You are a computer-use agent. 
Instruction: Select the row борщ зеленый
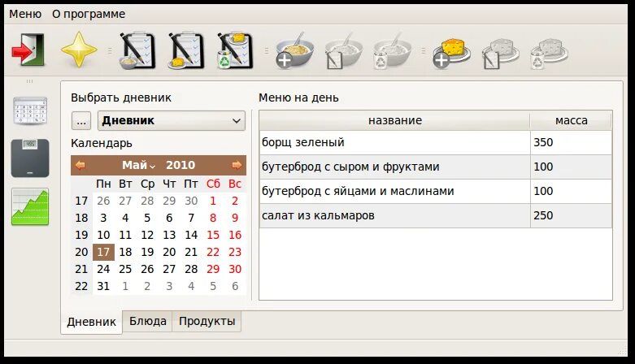click(x=436, y=142)
